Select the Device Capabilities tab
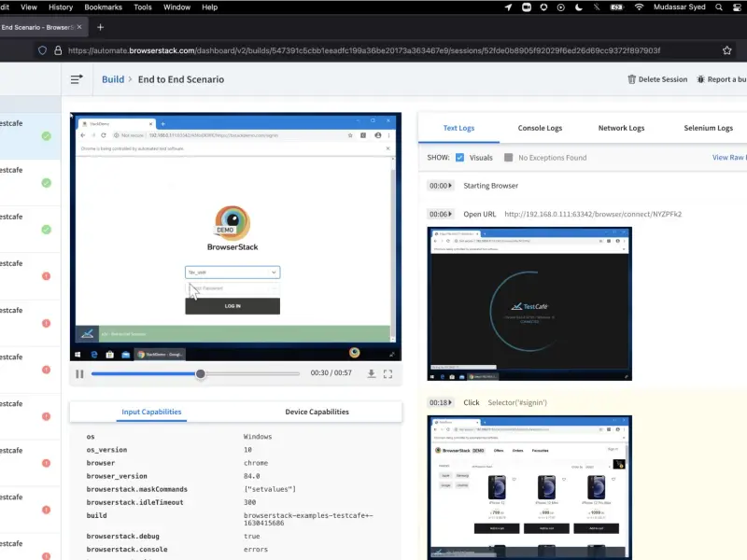The image size is (747, 560). (x=317, y=412)
